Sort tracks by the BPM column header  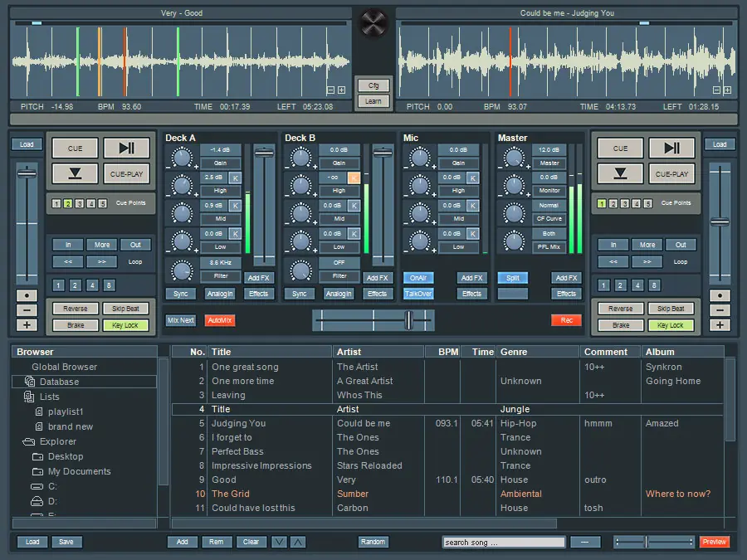(x=442, y=352)
